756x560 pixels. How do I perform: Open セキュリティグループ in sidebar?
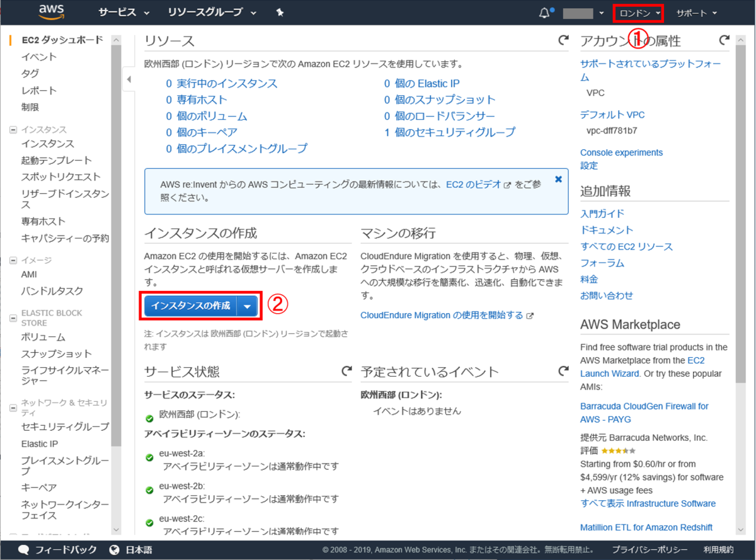(65, 427)
